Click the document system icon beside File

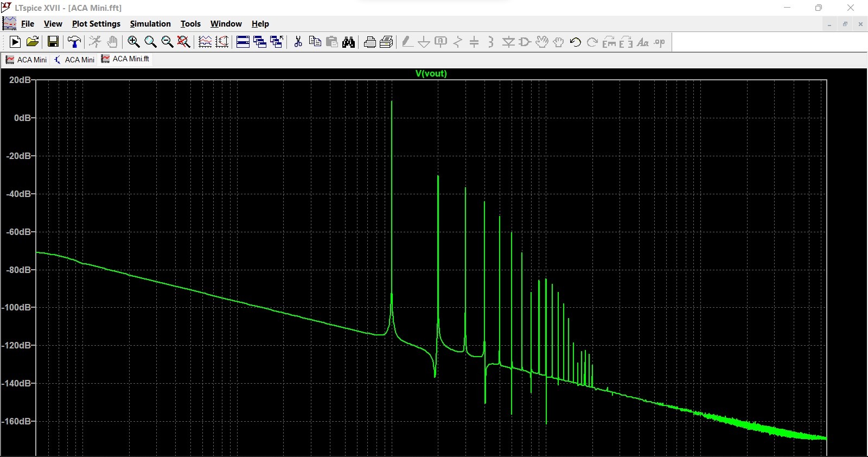coord(9,23)
